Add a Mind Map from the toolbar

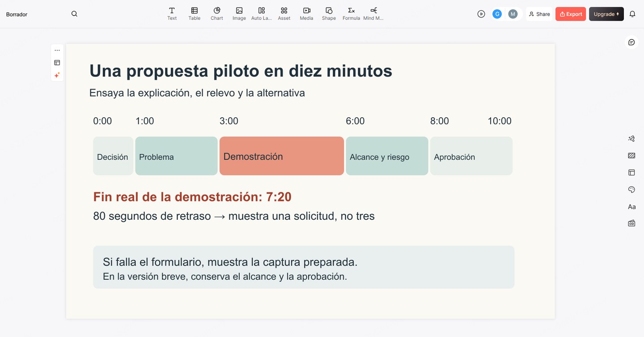(373, 14)
